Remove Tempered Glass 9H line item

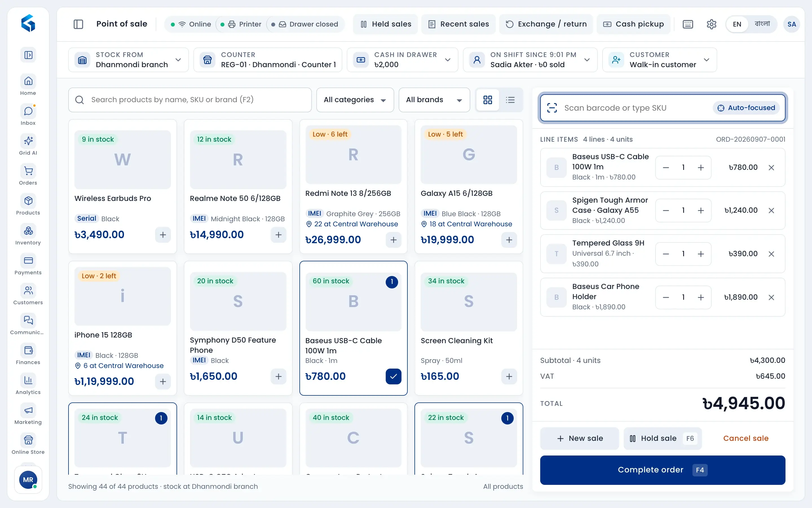point(771,254)
